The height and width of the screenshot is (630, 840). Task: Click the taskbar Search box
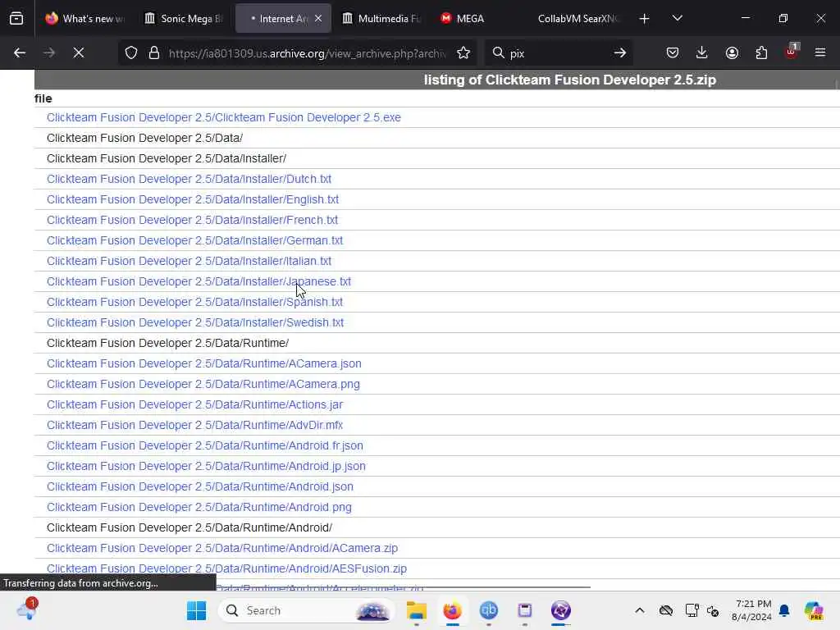307,610
